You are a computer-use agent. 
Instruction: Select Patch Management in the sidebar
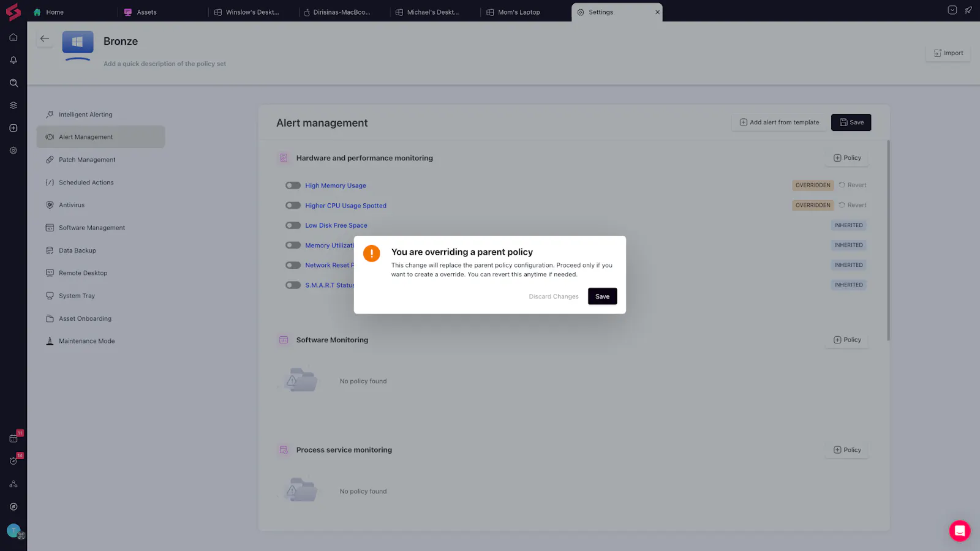coord(87,160)
